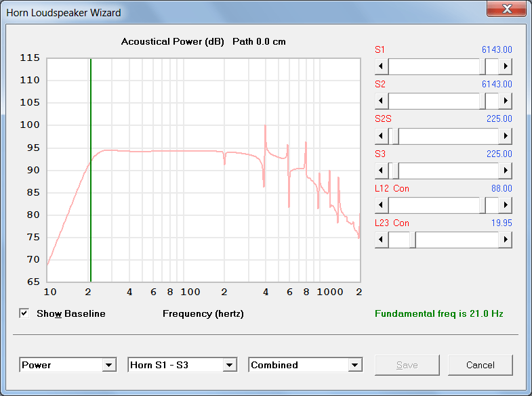This screenshot has height=396, width=532.
Task: Open the Combined output dropdown
Action: 355,365
